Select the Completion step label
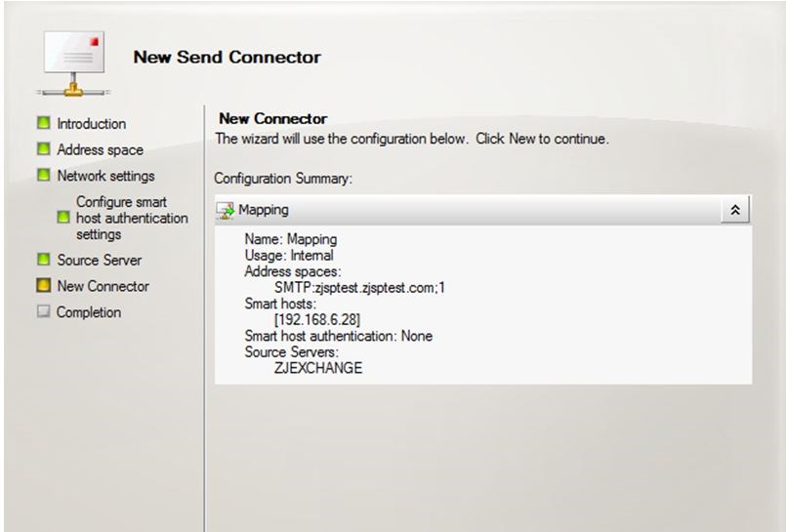This screenshot has width=786, height=532. click(x=89, y=312)
